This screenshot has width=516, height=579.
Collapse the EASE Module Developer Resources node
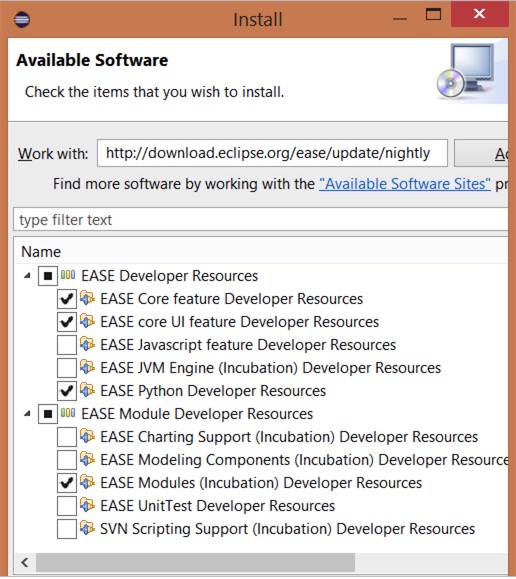27,414
